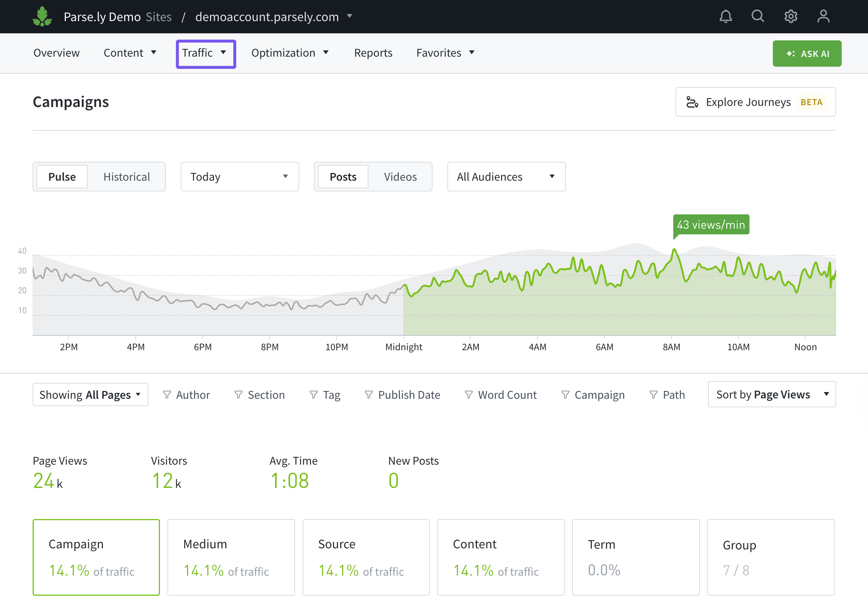This screenshot has height=602, width=868.
Task: Click the Path filter funnel icon
Action: tap(653, 395)
